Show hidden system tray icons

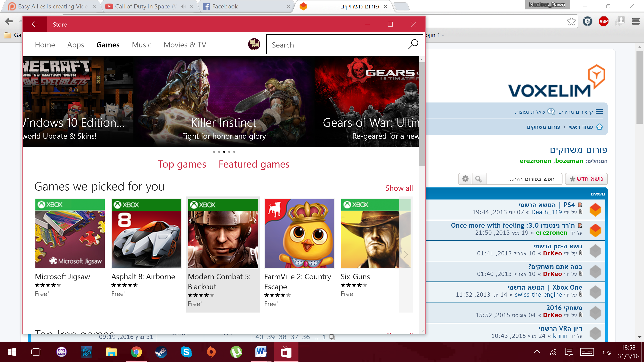tap(537, 352)
